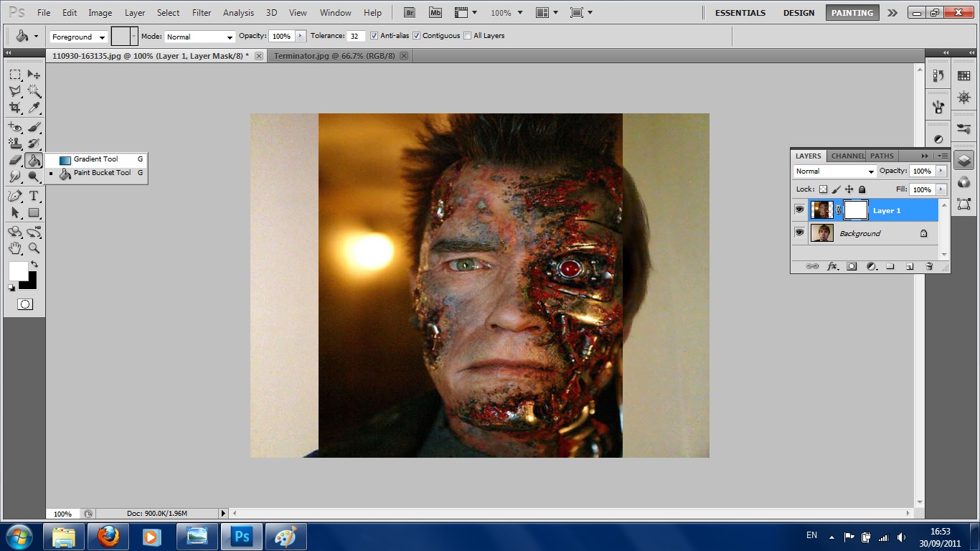This screenshot has height=551, width=980.
Task: Select the Zoom tool in the toolbox
Action: point(34,248)
